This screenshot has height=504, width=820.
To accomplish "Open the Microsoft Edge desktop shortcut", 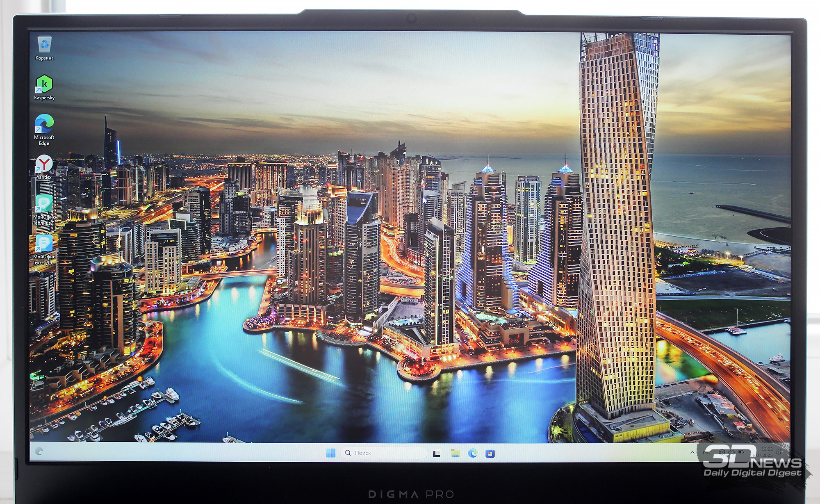I will (44, 130).
